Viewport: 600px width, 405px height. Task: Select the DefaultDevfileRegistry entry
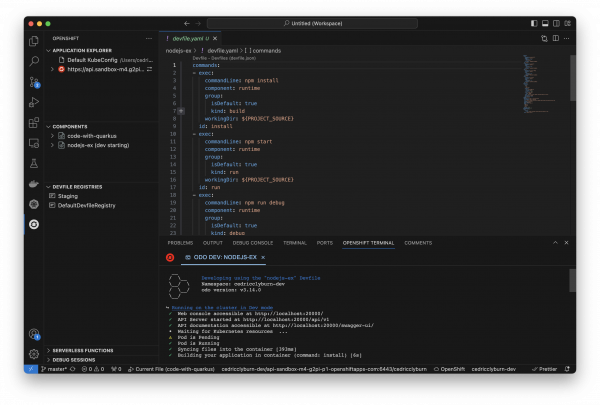86,206
